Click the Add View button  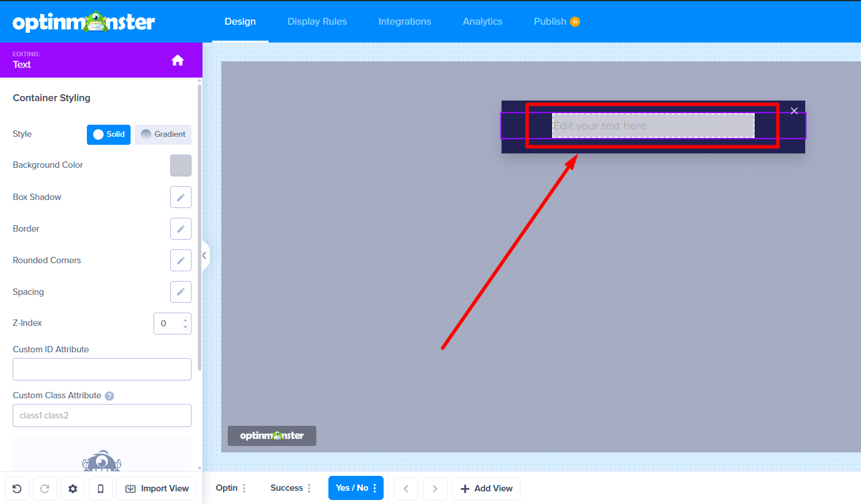(487, 488)
